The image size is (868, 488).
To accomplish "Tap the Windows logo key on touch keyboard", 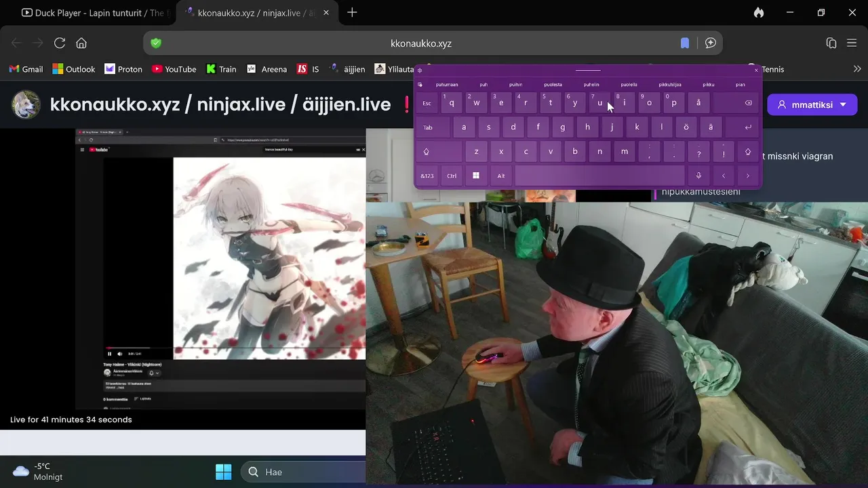I will 476,176.
